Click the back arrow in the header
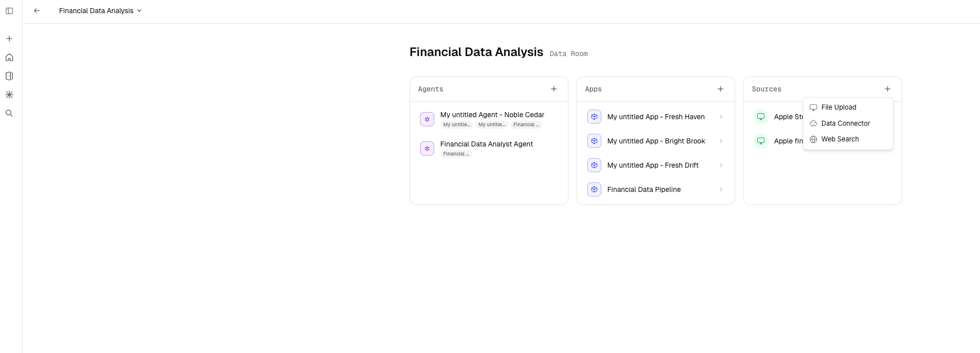Viewport: 980px width, 353px height. [x=36, y=11]
